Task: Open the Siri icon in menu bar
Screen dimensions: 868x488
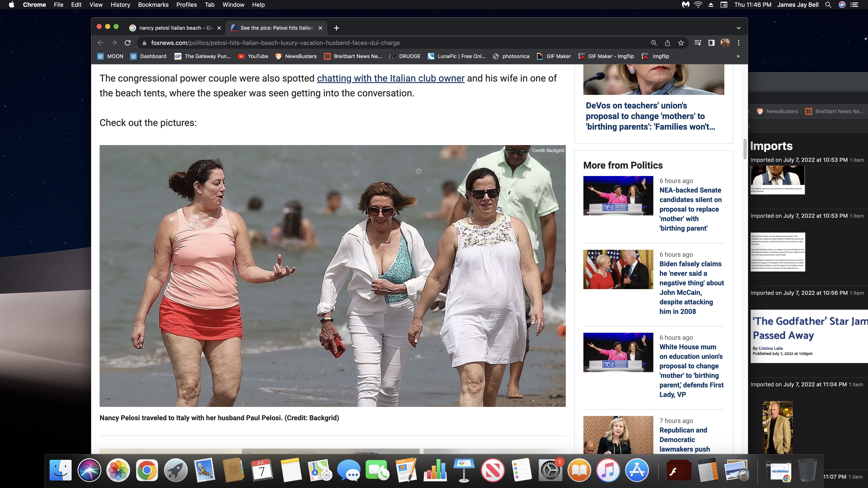Action: click(842, 5)
